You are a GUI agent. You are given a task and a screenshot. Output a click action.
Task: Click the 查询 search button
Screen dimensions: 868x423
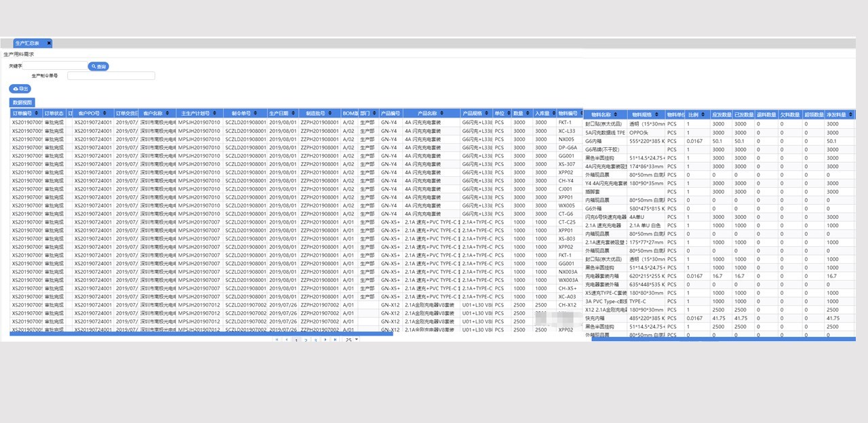pos(98,66)
